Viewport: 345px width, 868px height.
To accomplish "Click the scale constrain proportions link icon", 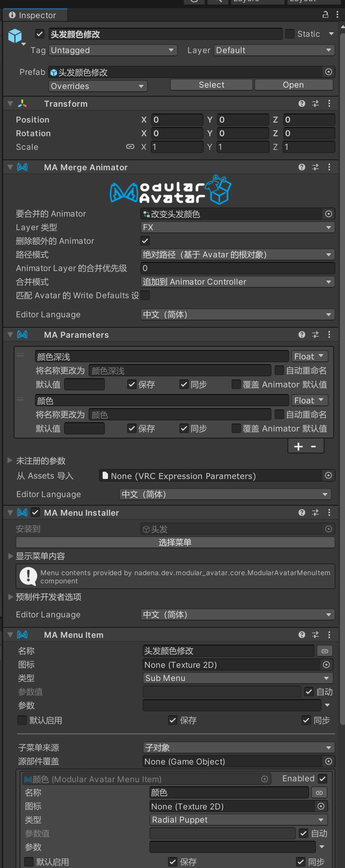I will pos(130,147).
